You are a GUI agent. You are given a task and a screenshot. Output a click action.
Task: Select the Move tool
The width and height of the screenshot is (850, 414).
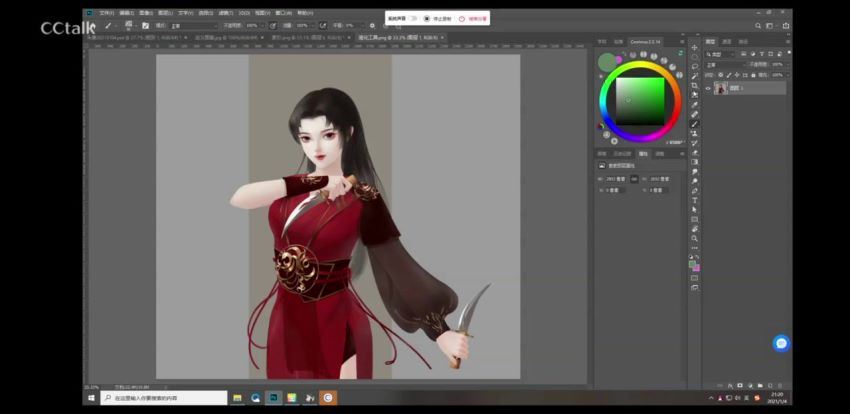[x=694, y=48]
